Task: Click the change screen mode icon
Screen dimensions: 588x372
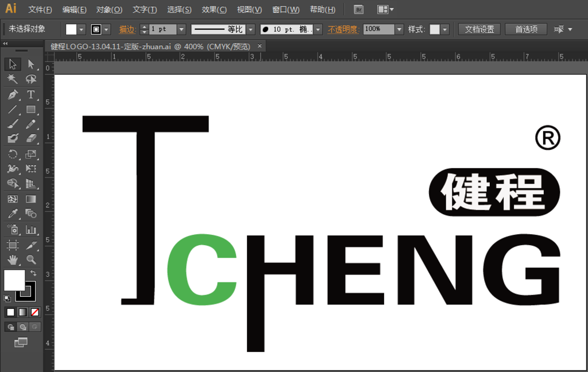Action: click(21, 342)
